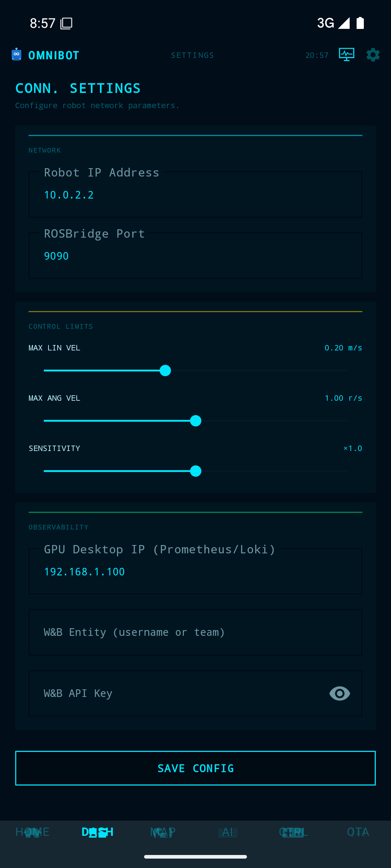Focus the W&B Entity input field
This screenshot has height=868, width=391.
pyautogui.click(x=195, y=632)
